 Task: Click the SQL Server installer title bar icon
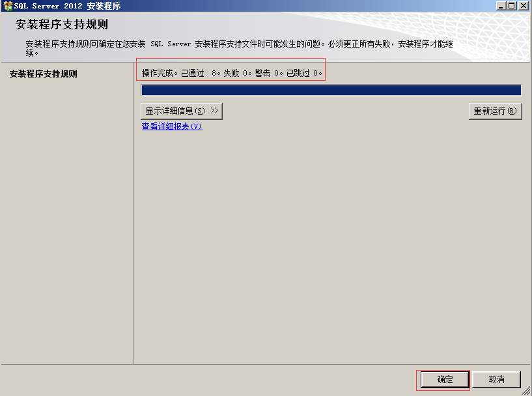click(x=8, y=6)
